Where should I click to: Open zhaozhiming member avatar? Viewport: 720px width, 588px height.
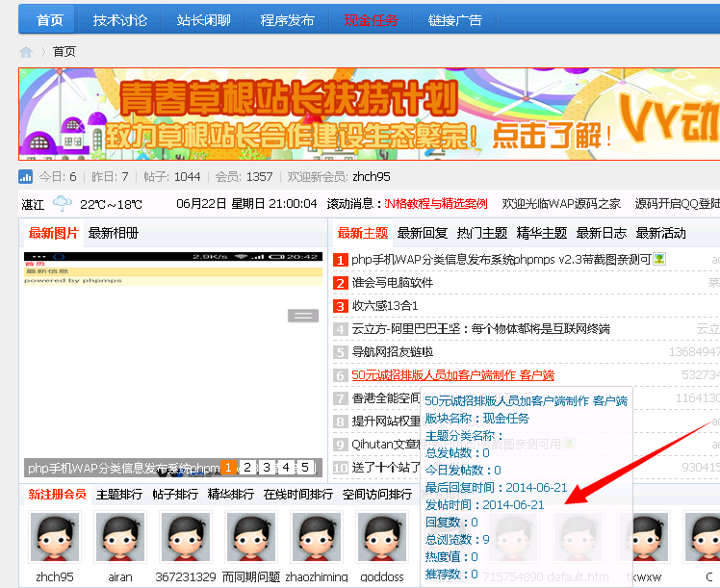[317, 537]
